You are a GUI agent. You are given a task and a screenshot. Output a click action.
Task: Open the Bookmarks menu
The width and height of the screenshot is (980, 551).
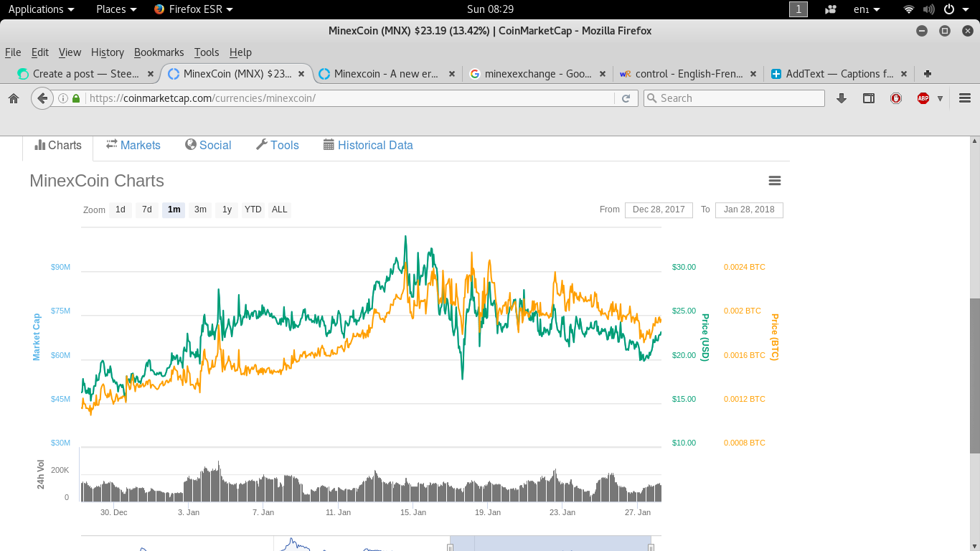[x=159, y=52]
